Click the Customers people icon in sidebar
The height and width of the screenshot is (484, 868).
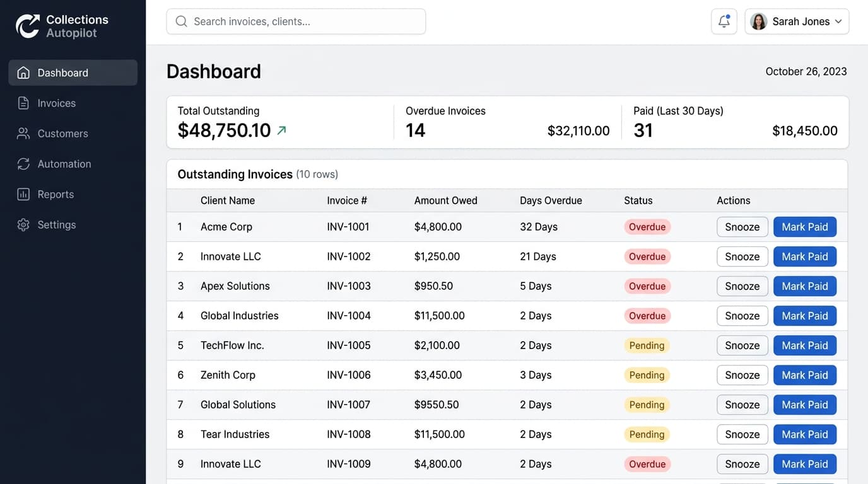23,134
